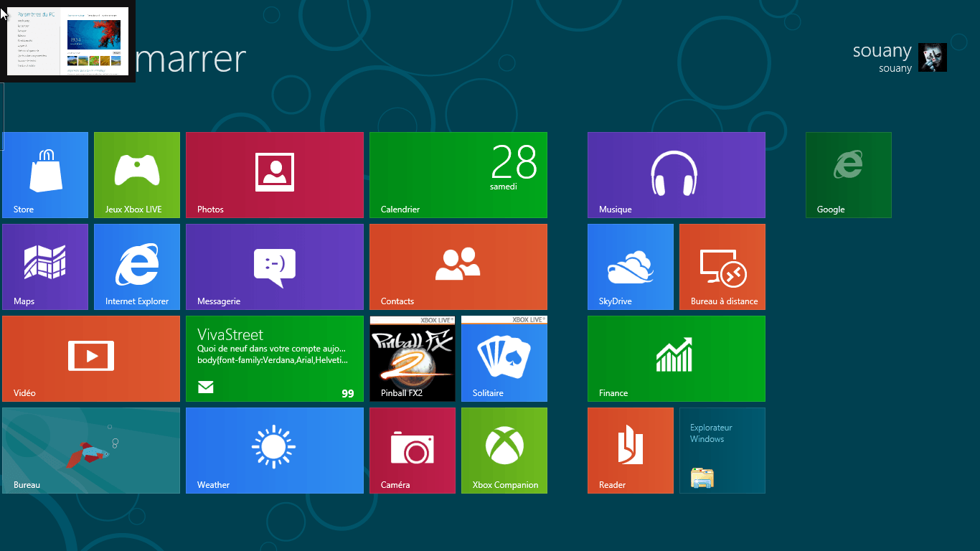Launch Jeux Xbox LIVE tile

pyautogui.click(x=137, y=175)
